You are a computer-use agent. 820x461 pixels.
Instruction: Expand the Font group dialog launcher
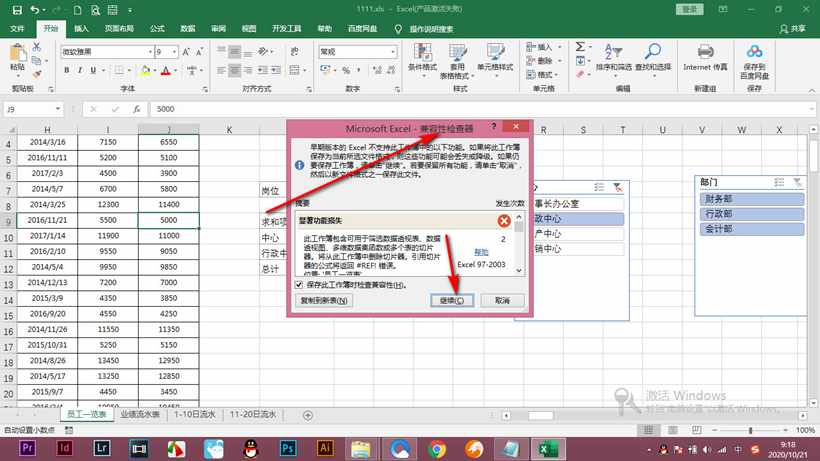click(x=204, y=89)
